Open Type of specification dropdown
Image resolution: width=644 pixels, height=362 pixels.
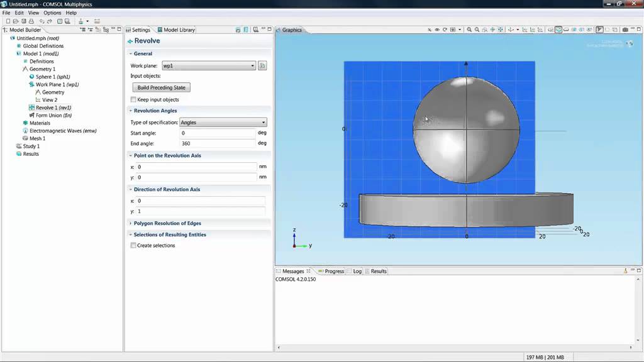click(223, 123)
